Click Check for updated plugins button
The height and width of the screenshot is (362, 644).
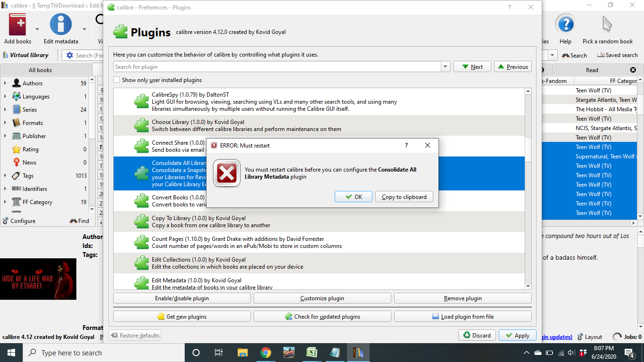click(x=322, y=316)
